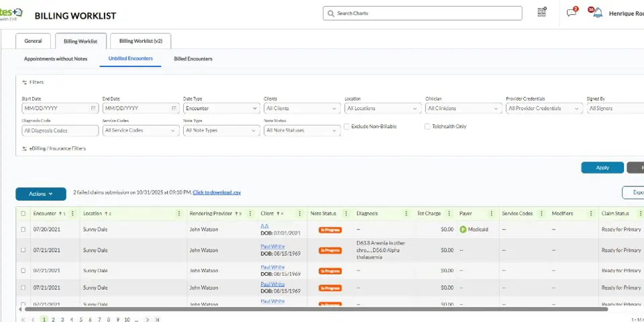The width and height of the screenshot is (644, 322).
Task: Open the A A client link
Action: [264, 226]
